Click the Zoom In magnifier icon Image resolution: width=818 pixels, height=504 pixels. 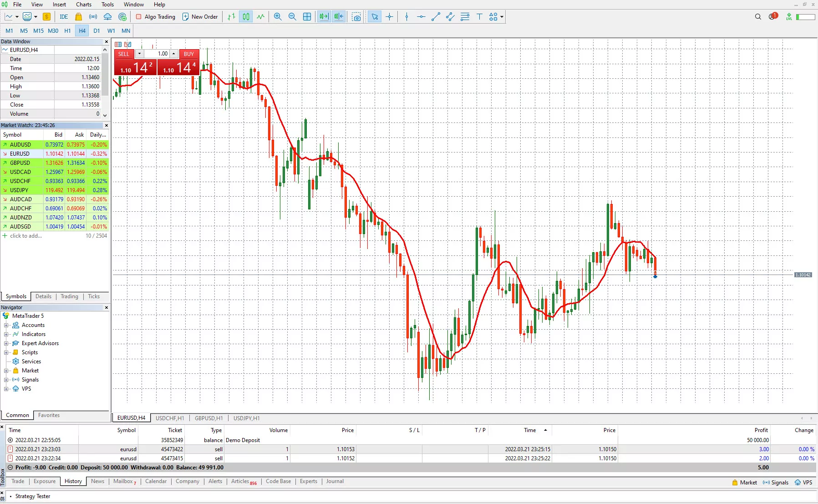pos(278,17)
